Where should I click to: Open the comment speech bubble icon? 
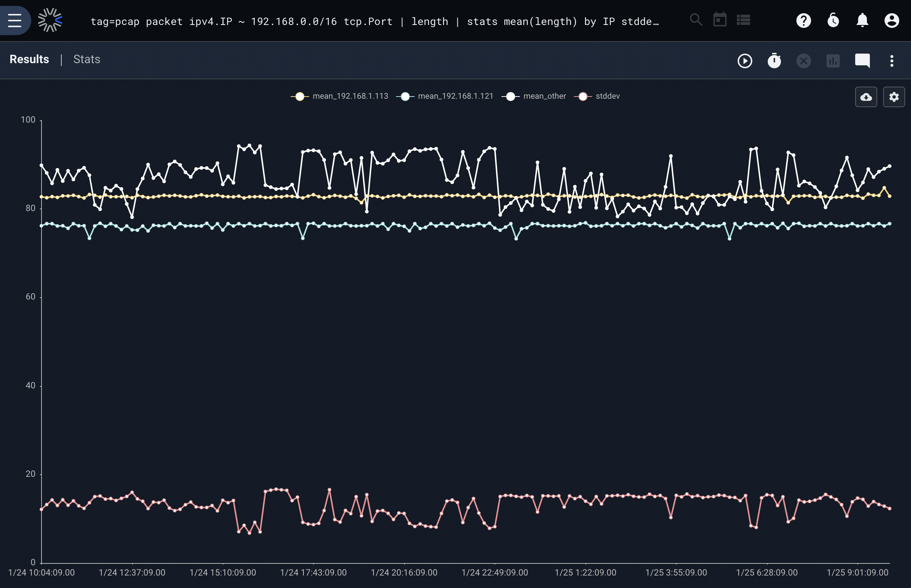click(x=863, y=61)
